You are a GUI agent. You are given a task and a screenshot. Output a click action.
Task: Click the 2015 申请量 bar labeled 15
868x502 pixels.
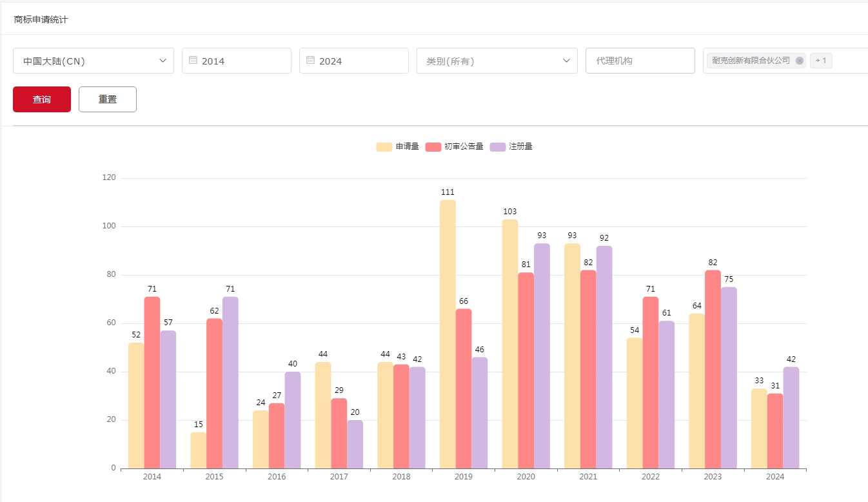198,450
